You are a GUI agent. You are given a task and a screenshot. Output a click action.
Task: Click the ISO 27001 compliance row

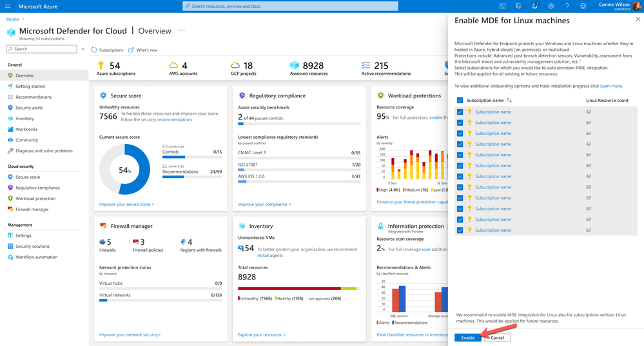coord(299,166)
